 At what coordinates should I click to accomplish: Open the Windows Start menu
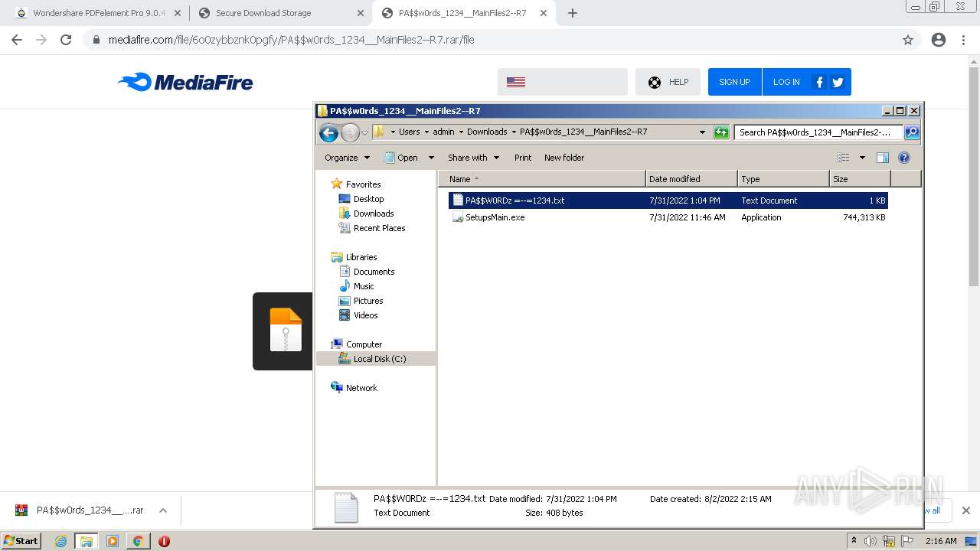[x=21, y=541]
